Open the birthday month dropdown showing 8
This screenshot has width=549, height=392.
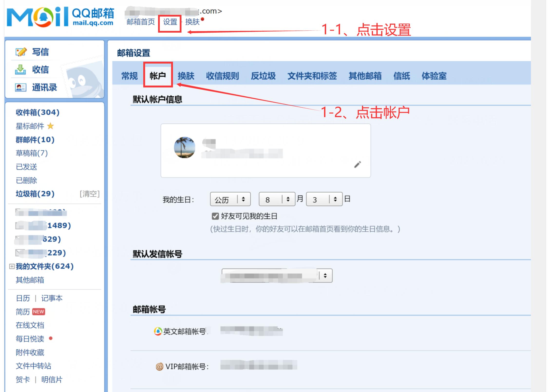tap(276, 199)
